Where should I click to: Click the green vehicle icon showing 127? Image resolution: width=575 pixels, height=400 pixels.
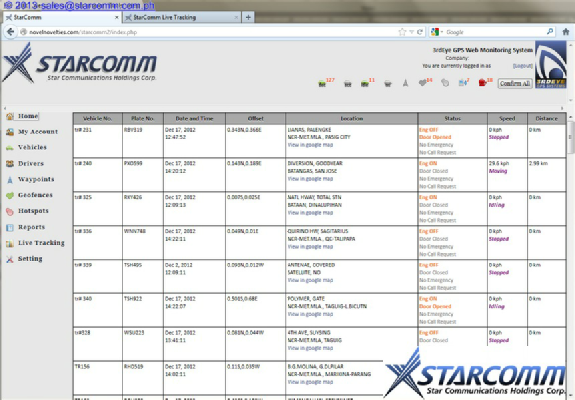[322, 84]
